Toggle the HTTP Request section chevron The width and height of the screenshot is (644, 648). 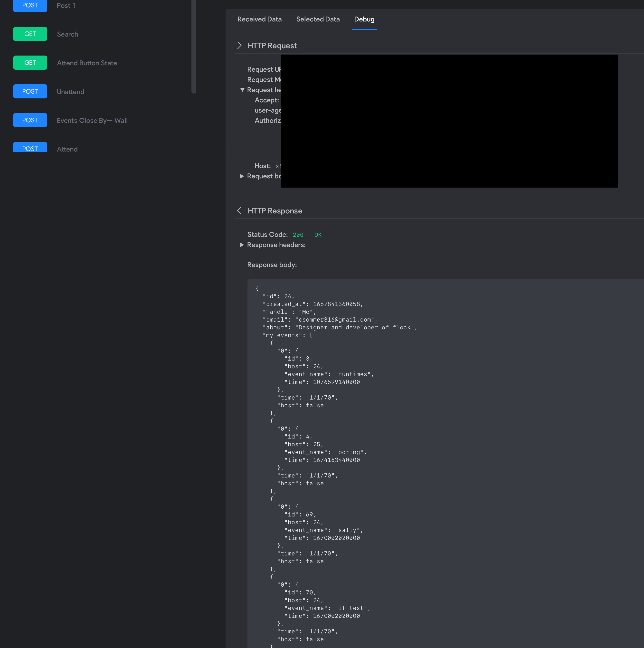(239, 46)
